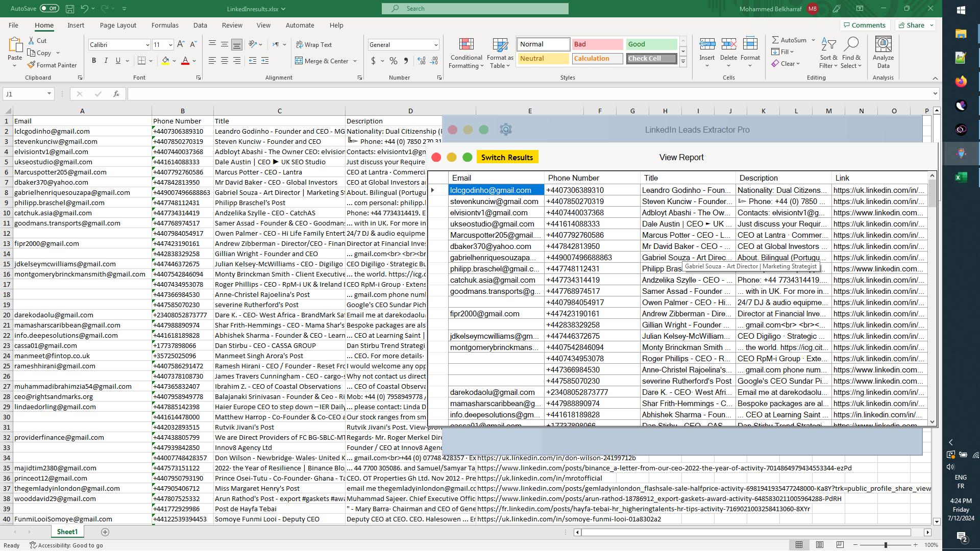Open Sort & Filter options
980x551 pixels.
pyautogui.click(x=828, y=53)
